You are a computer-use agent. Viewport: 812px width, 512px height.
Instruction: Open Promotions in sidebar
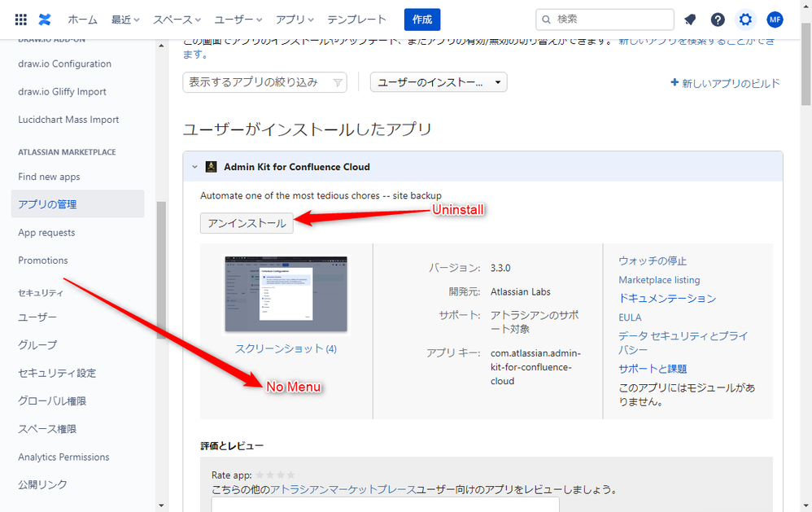coord(43,260)
